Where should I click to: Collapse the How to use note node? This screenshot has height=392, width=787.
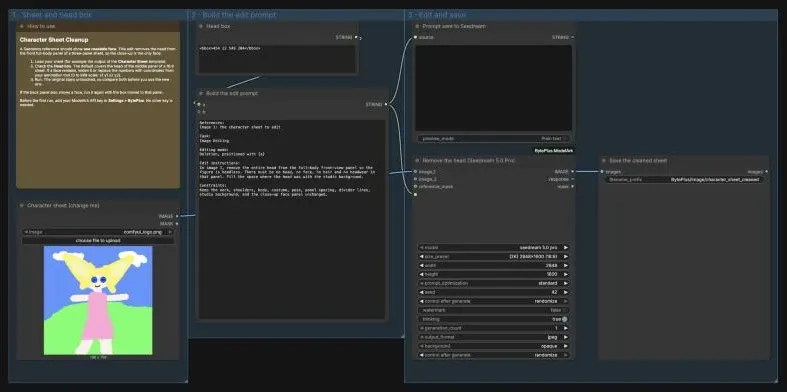[x=22, y=26]
